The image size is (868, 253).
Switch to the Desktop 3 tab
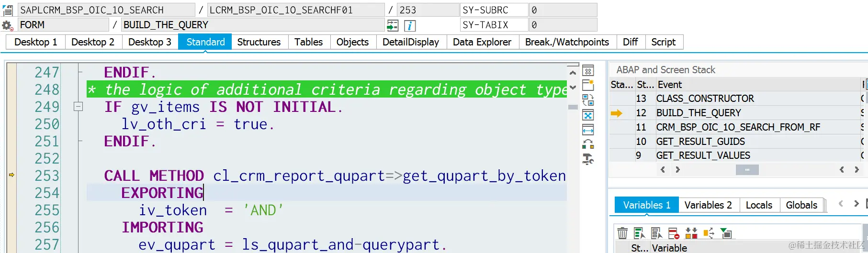tap(150, 42)
